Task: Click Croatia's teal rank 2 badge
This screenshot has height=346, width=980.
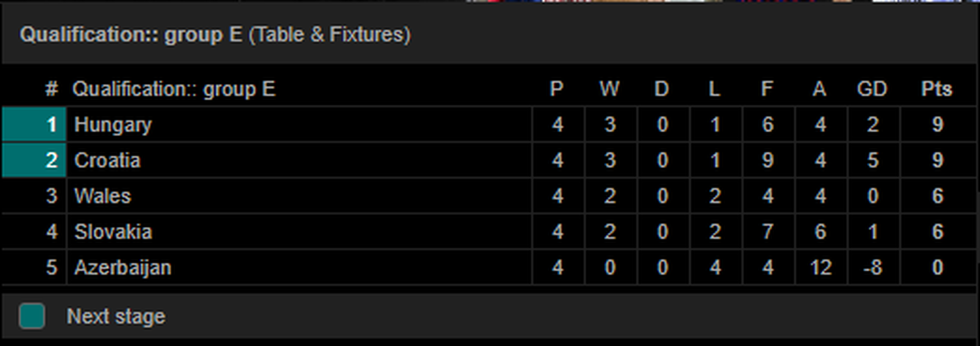Action: point(34,160)
